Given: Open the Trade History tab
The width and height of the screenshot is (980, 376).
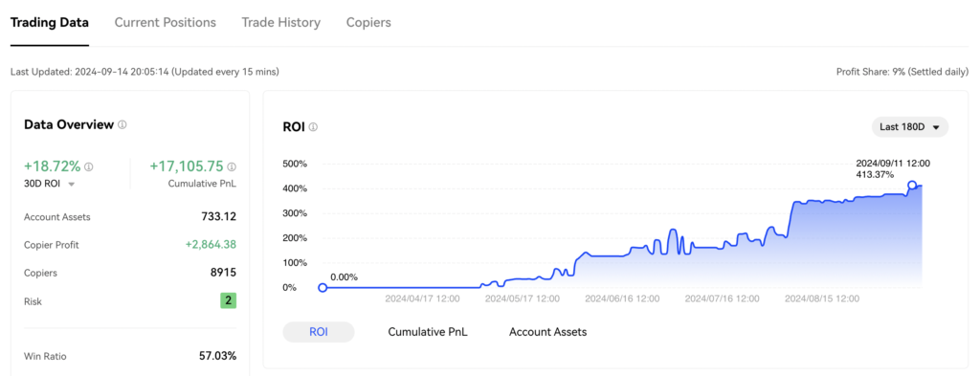Looking at the screenshot, I should (x=281, y=23).
